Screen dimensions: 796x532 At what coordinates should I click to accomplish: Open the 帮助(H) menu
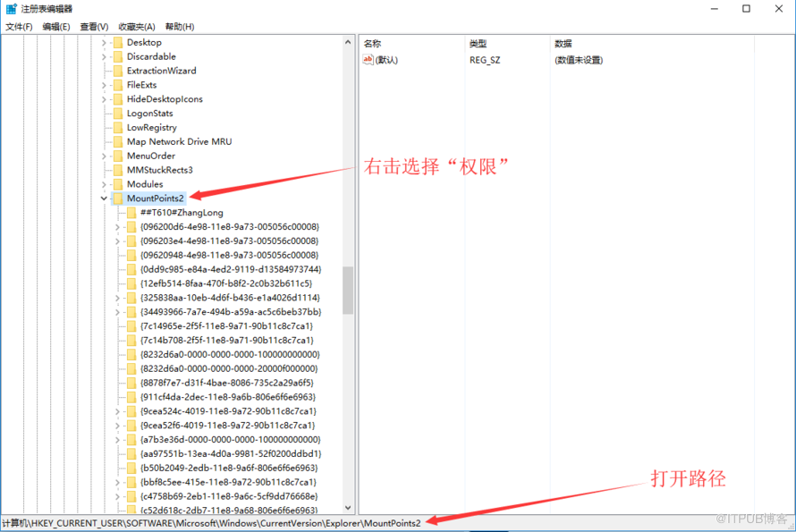pyautogui.click(x=180, y=27)
